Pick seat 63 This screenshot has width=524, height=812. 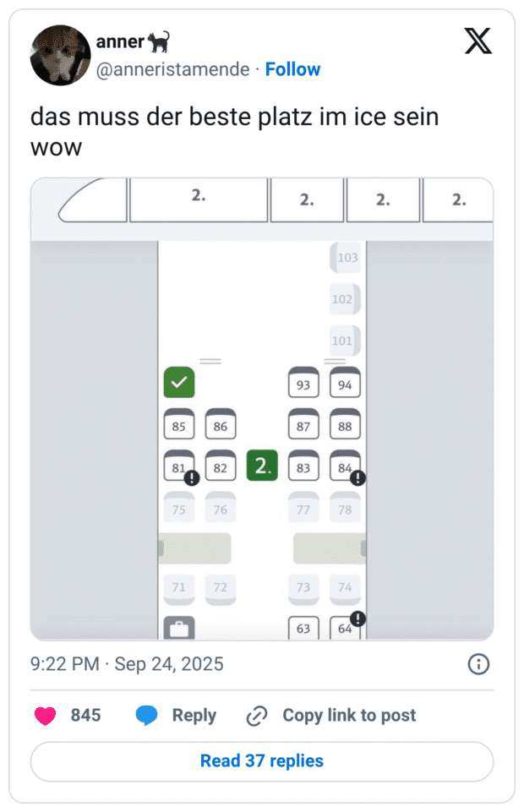pyautogui.click(x=303, y=629)
